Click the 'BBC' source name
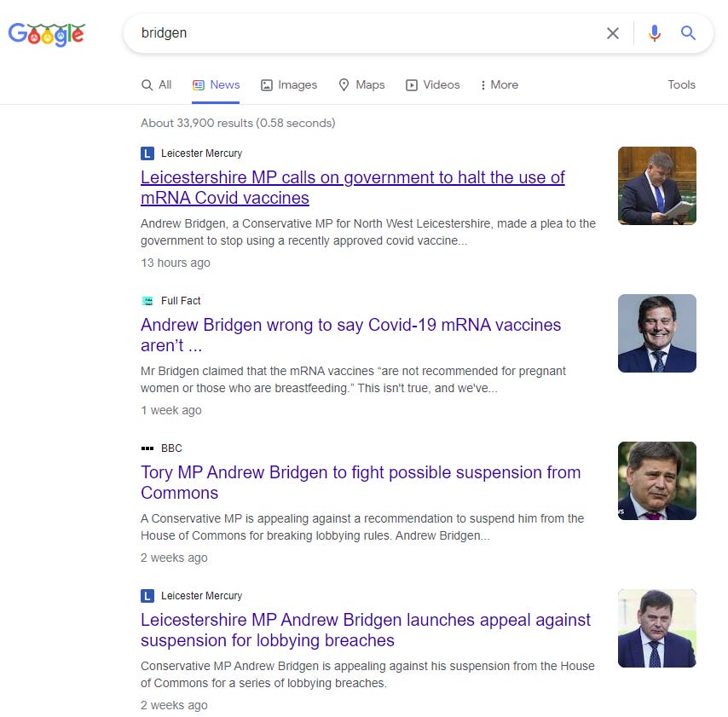 (x=171, y=448)
